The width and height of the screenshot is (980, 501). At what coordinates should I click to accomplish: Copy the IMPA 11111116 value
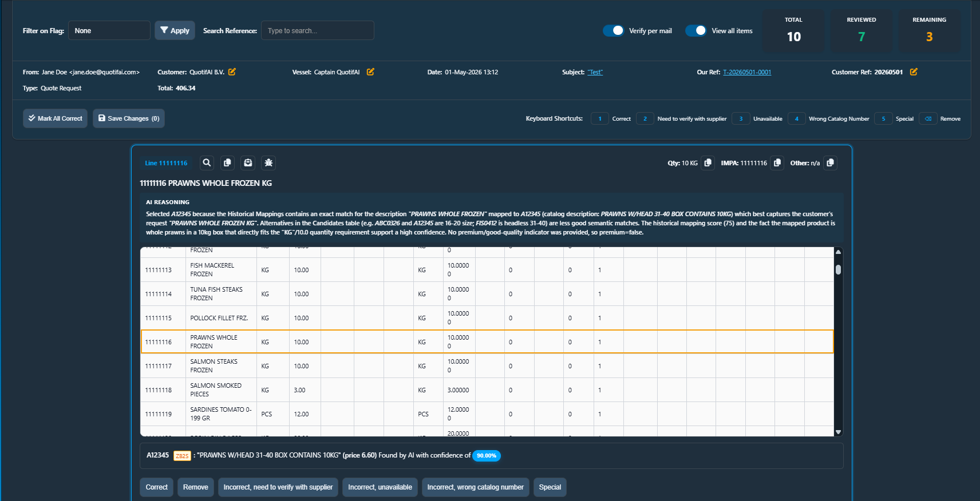click(x=777, y=163)
